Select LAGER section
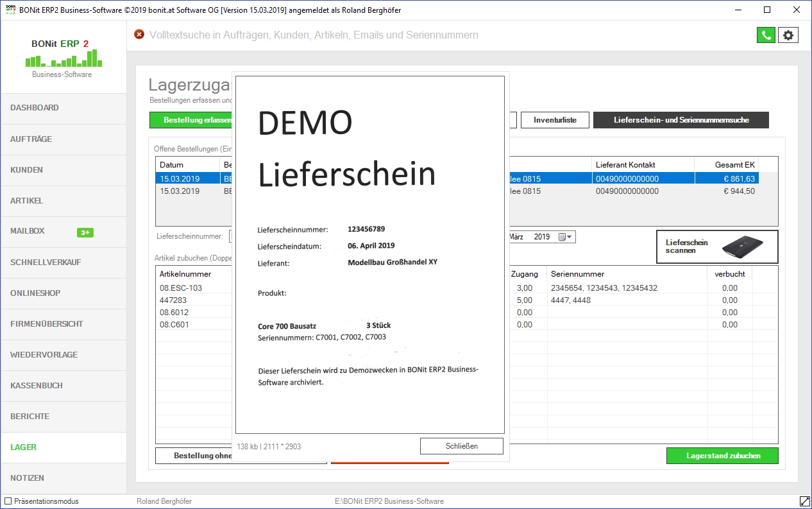Screen dimensions: 812x509 coord(63,447)
